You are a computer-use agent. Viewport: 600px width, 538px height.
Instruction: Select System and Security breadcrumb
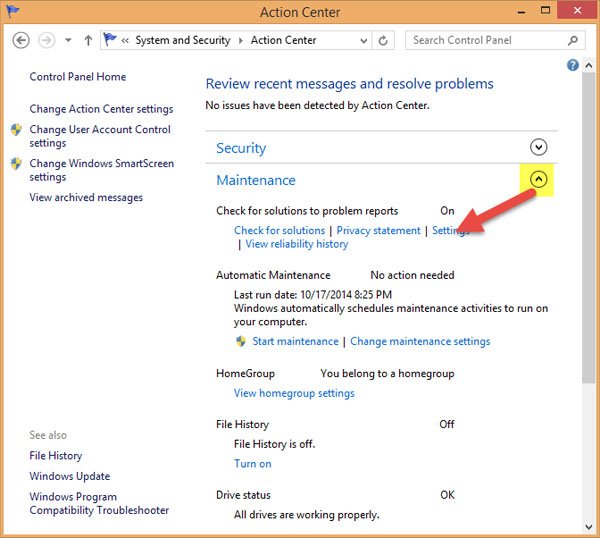[x=183, y=40]
